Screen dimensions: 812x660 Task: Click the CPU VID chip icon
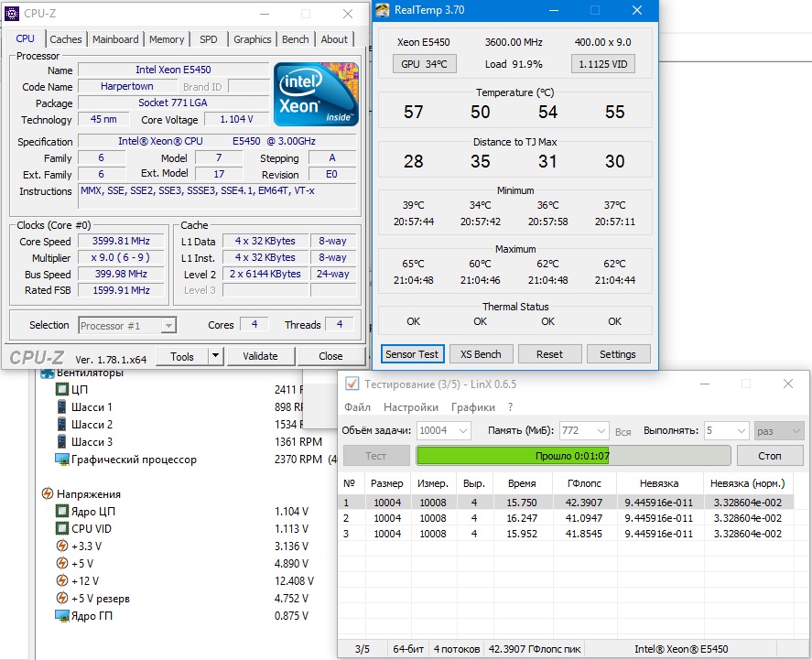click(x=61, y=528)
